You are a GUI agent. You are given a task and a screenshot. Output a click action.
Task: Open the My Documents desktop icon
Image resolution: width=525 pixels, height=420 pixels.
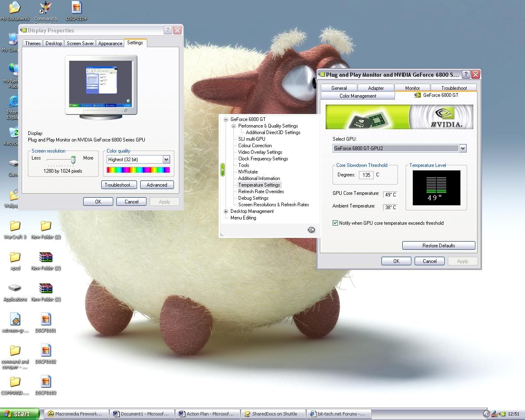(15, 8)
